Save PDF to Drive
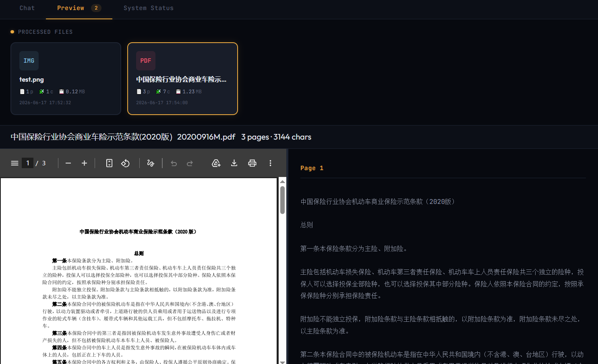Image resolution: width=598 pixels, height=364 pixels. (x=216, y=163)
